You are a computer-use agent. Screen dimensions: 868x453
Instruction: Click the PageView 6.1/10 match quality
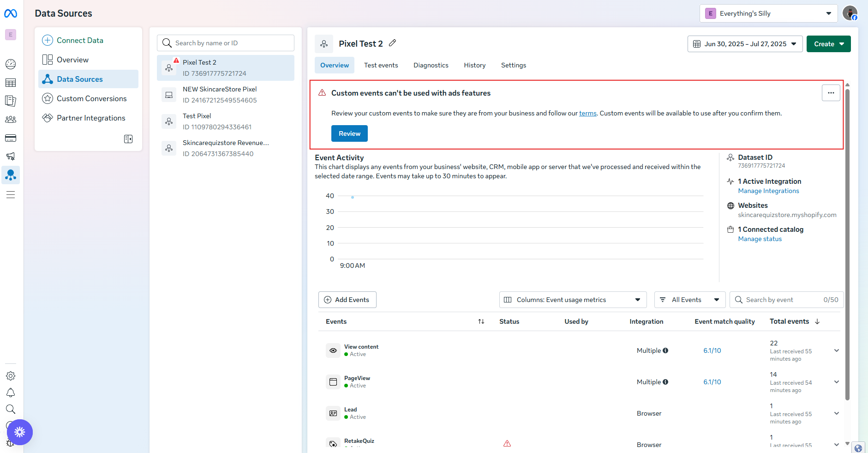(x=712, y=382)
